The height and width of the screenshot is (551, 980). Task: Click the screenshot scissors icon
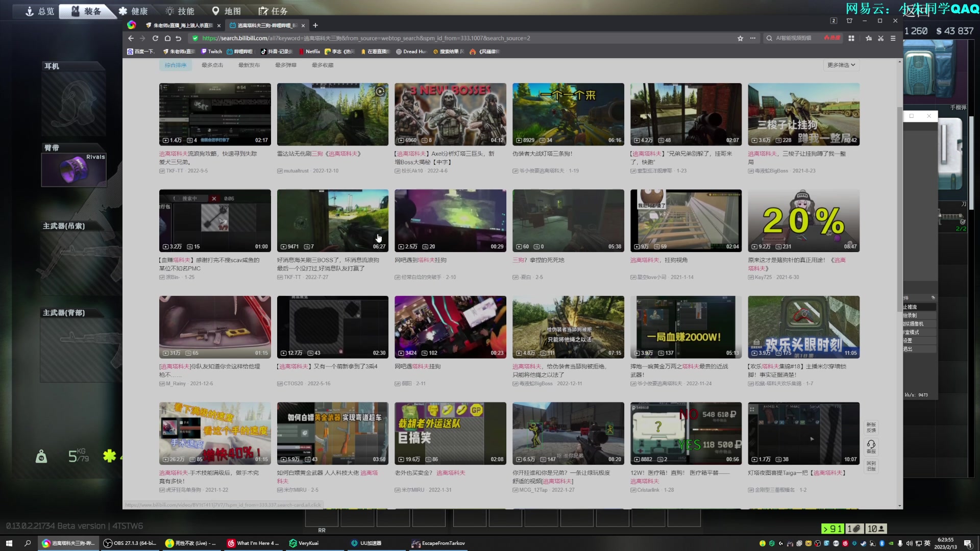[880, 38]
